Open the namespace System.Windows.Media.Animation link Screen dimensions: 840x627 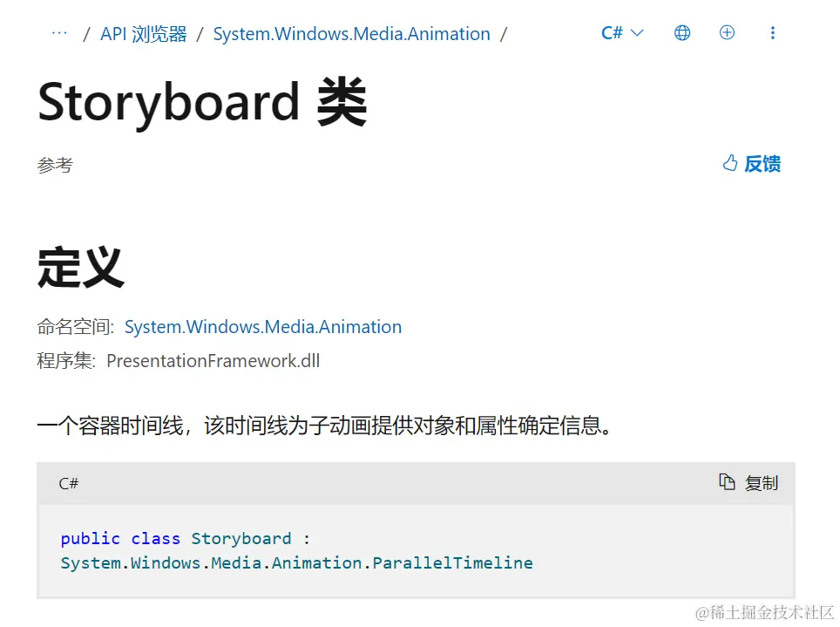click(263, 327)
